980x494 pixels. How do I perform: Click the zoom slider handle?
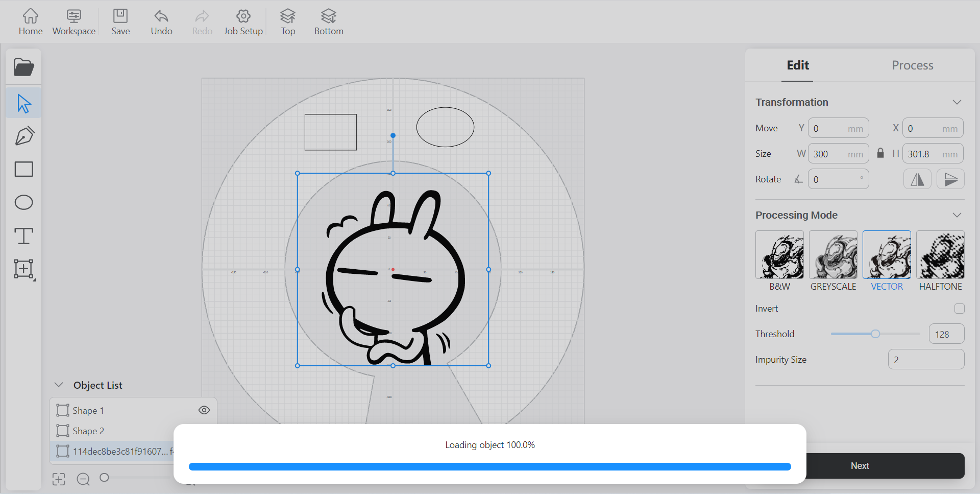(104, 478)
